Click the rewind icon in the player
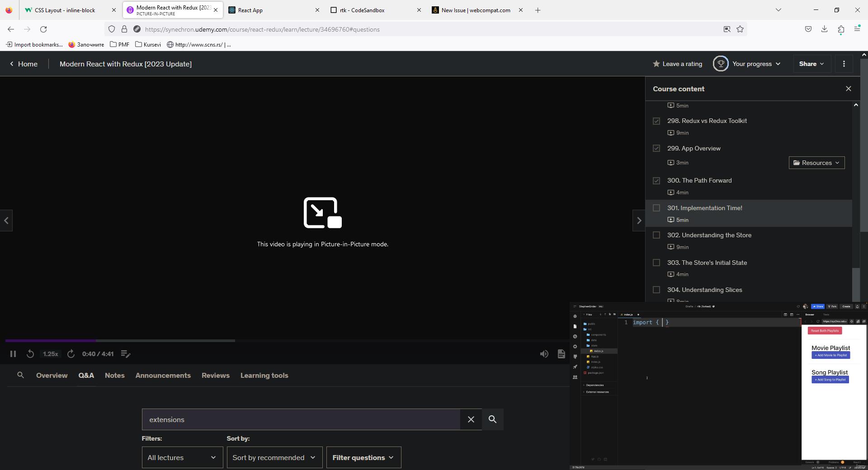Viewport: 868px width, 470px height. pos(30,354)
